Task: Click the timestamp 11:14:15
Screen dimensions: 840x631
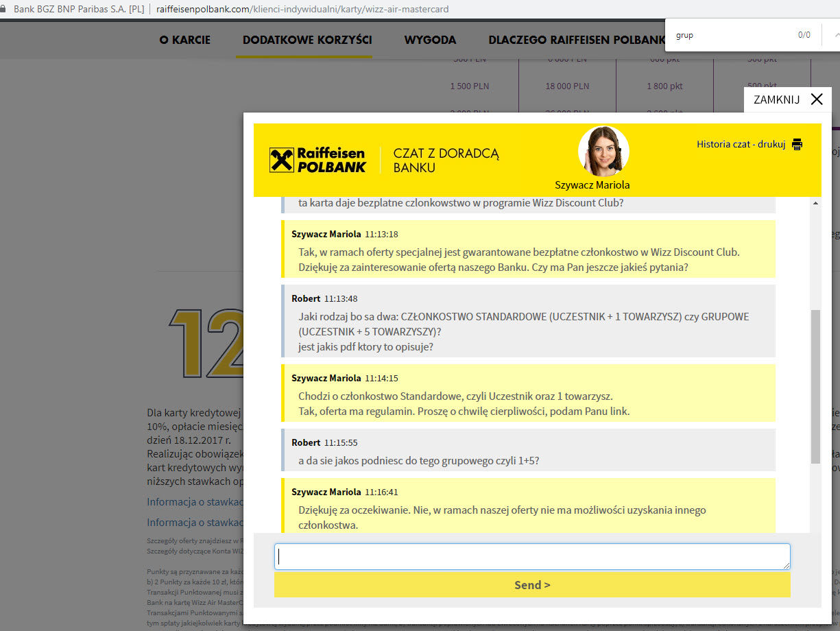Action: pos(381,378)
